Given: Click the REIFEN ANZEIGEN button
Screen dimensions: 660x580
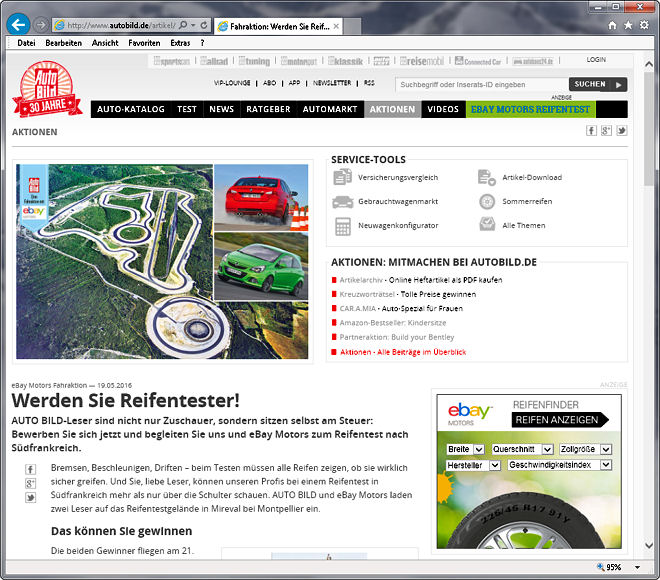Looking at the screenshot, I should coord(560,420).
